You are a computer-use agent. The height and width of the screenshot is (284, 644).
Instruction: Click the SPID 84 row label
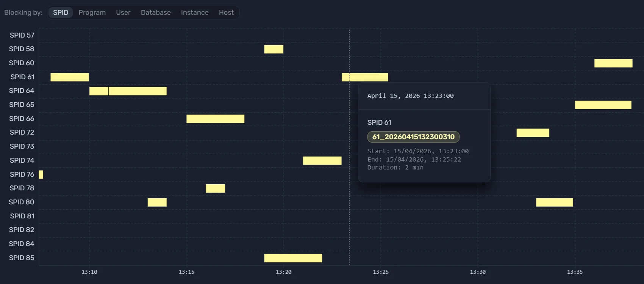tap(22, 244)
